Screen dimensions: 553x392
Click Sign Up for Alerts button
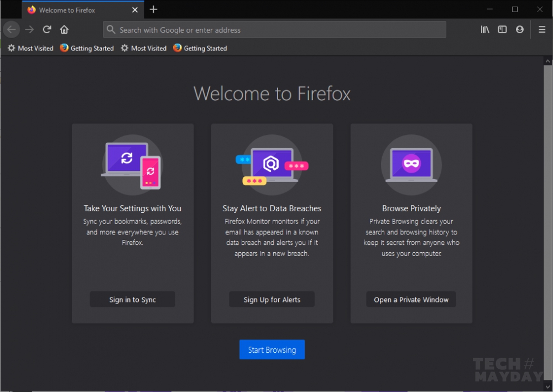tap(272, 299)
